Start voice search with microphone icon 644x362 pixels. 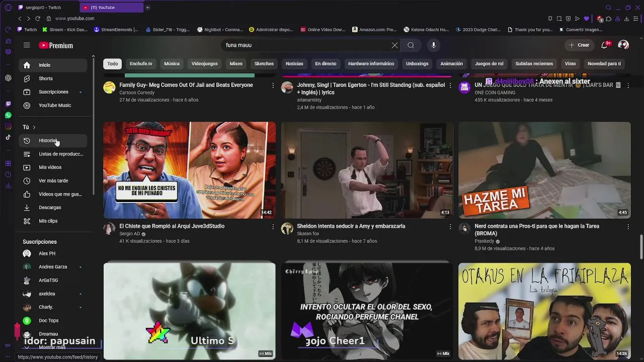pyautogui.click(x=434, y=45)
